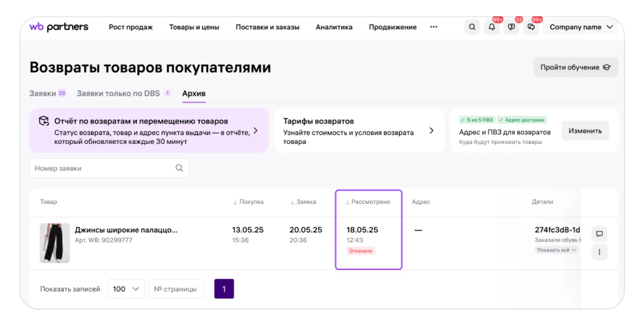Image resolution: width=644 pixels, height=326 pixels.
Task: Open notifications bell icon
Action: pyautogui.click(x=492, y=27)
